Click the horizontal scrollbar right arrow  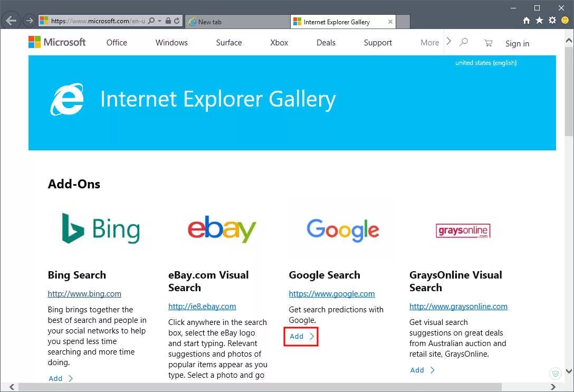pyautogui.click(x=553, y=387)
